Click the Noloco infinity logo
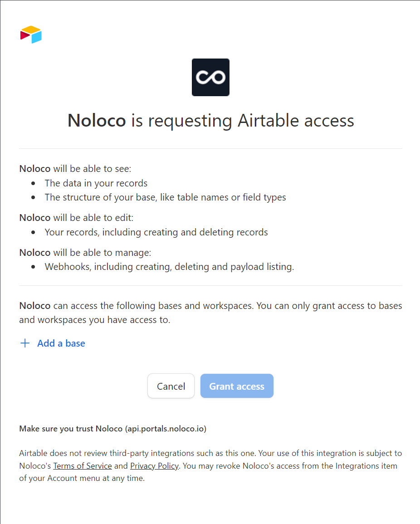The image size is (420, 524). pos(210,77)
